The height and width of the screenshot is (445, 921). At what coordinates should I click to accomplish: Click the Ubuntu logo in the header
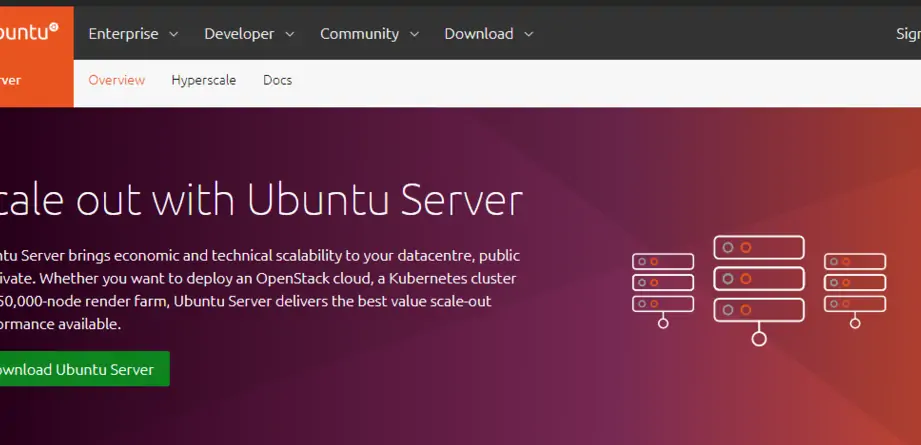pyautogui.click(x=29, y=32)
